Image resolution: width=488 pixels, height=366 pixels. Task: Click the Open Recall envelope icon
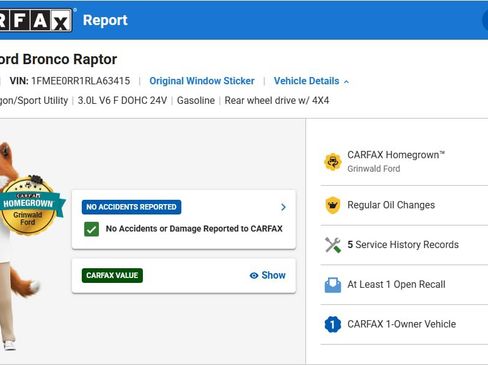(333, 285)
